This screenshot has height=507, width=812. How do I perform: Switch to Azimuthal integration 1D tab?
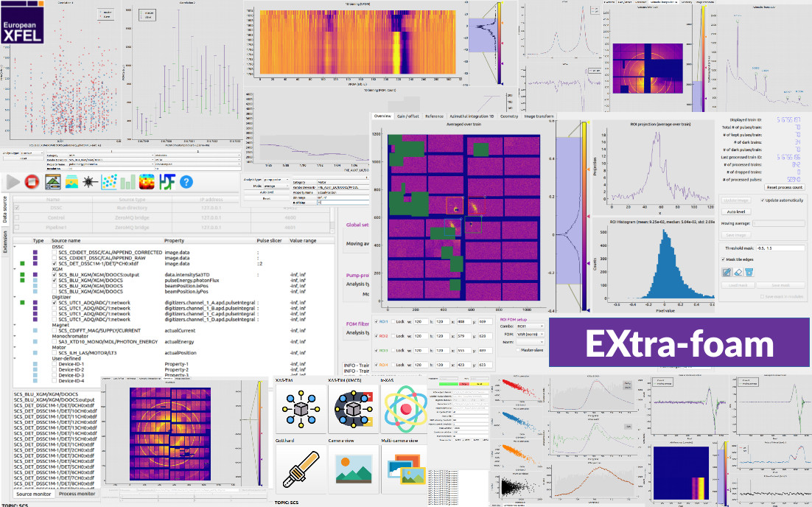point(472,116)
